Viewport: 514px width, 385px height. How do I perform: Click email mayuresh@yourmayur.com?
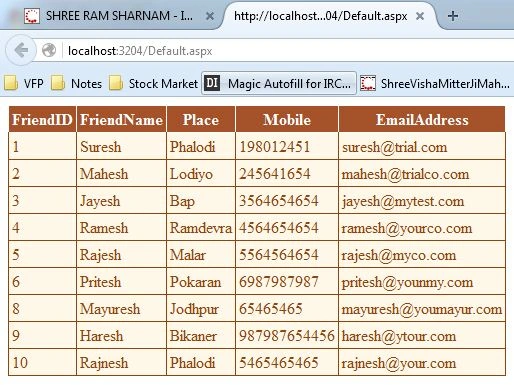422,309
